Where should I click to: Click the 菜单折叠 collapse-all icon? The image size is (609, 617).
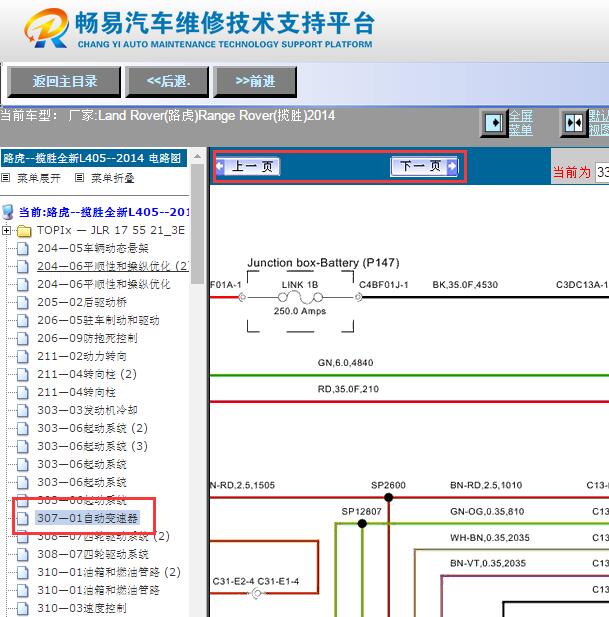coord(79,178)
